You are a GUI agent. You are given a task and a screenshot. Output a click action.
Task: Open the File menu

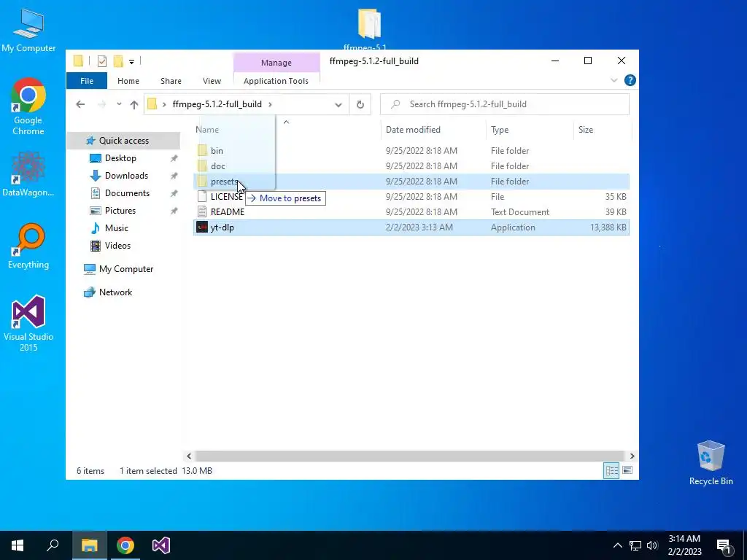click(87, 81)
